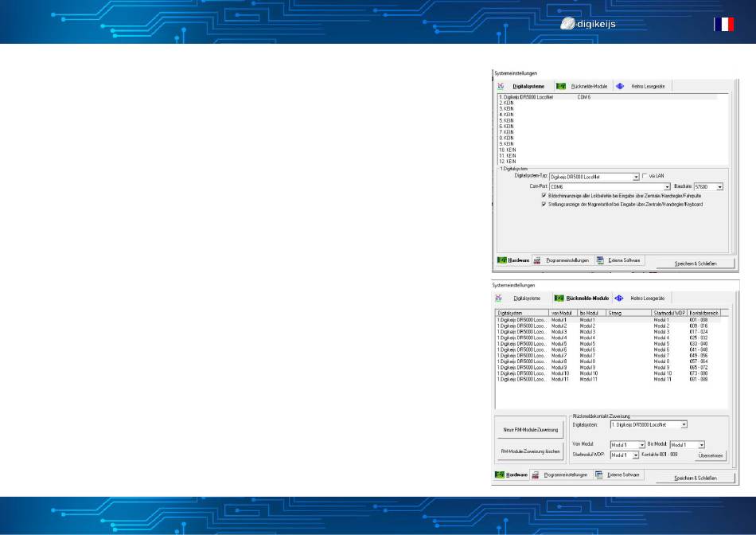
Task: Click Neue RM-Module Zuweisung button
Action: [530, 430]
